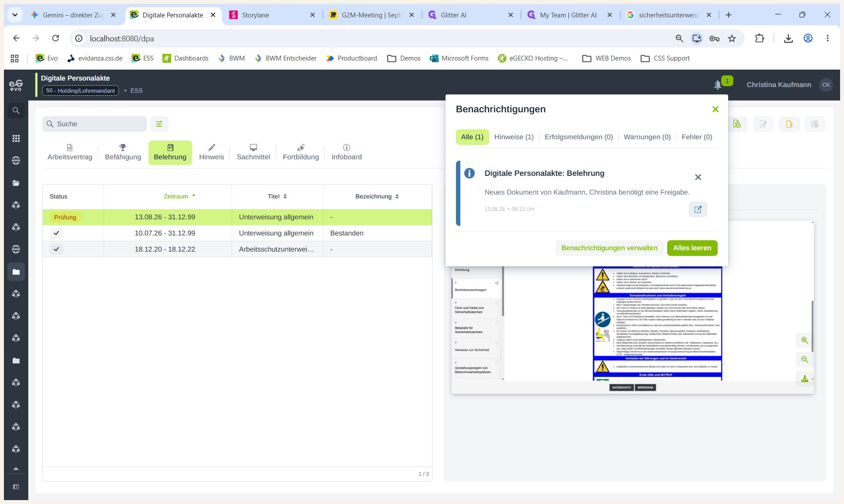844x504 pixels.
Task: Click the document preview vertical scrollbar
Action: [x=812, y=326]
